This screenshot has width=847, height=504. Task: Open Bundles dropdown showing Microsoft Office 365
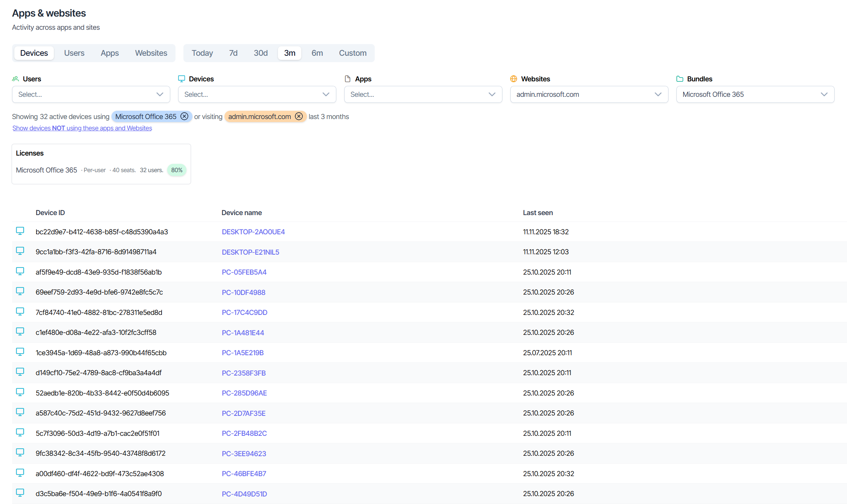pyautogui.click(x=755, y=94)
